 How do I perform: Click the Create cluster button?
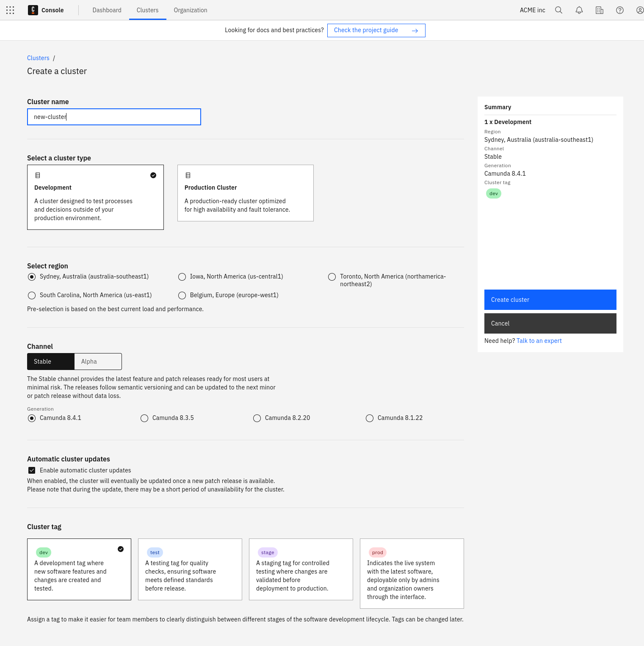coord(550,299)
